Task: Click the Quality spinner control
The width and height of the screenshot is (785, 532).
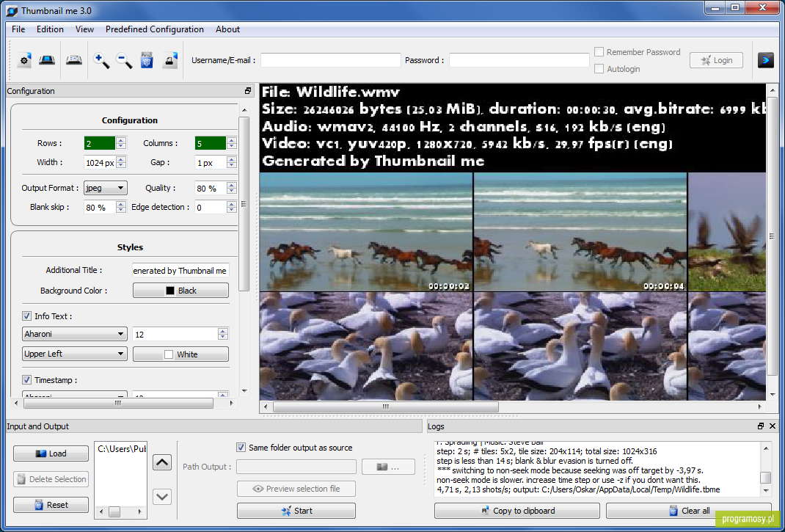Action: coord(231,188)
